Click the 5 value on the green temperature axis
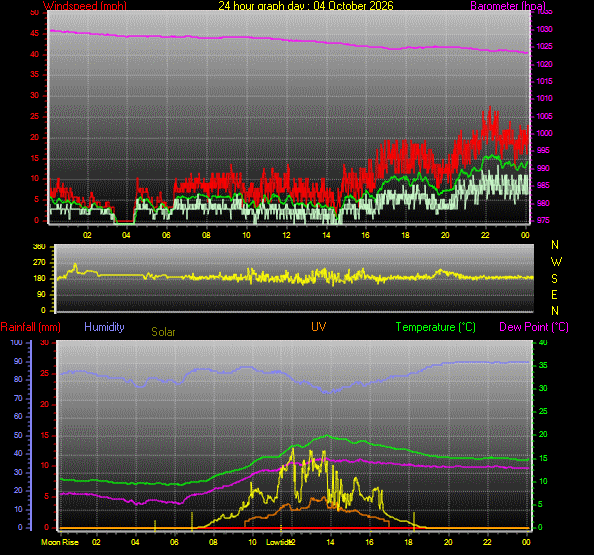 point(540,504)
